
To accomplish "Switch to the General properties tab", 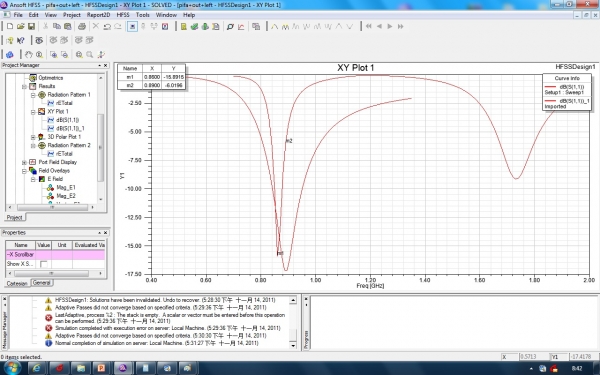I will coord(41,283).
